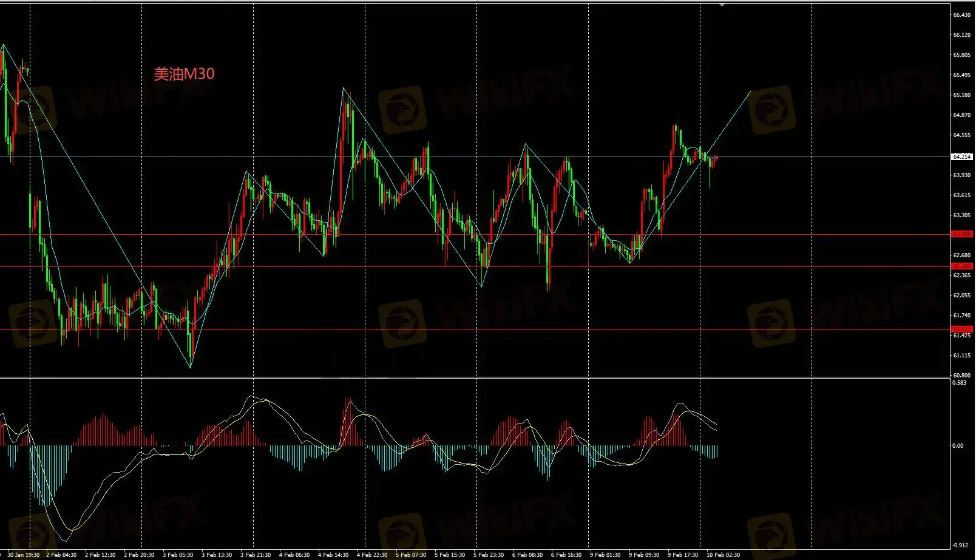
Task: Click the 30 Jan 19:30 time label
Action: (x=23, y=555)
